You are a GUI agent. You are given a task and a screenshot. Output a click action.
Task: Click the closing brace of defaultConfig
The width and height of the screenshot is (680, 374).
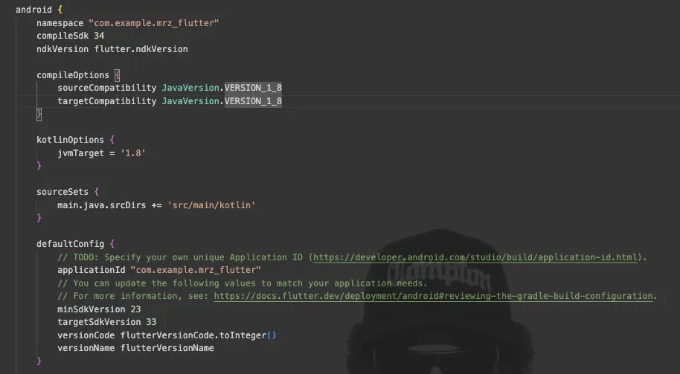click(39, 361)
